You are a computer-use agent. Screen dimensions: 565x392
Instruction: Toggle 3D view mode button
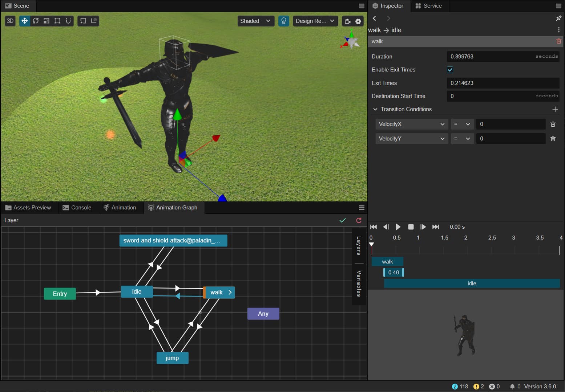(10, 21)
